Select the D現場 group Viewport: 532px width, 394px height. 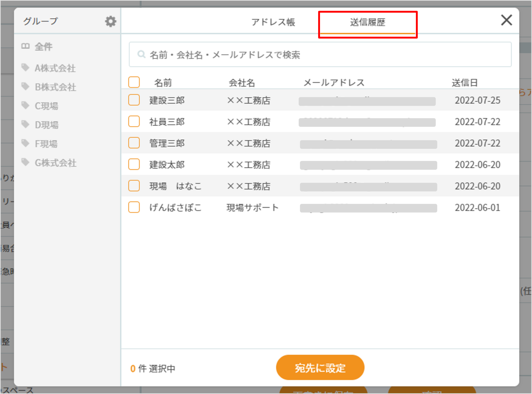tap(47, 125)
